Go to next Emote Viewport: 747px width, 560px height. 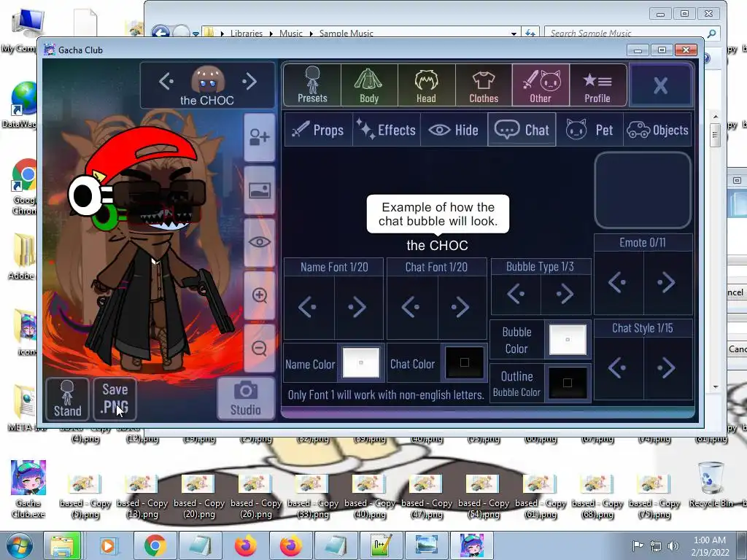667,283
